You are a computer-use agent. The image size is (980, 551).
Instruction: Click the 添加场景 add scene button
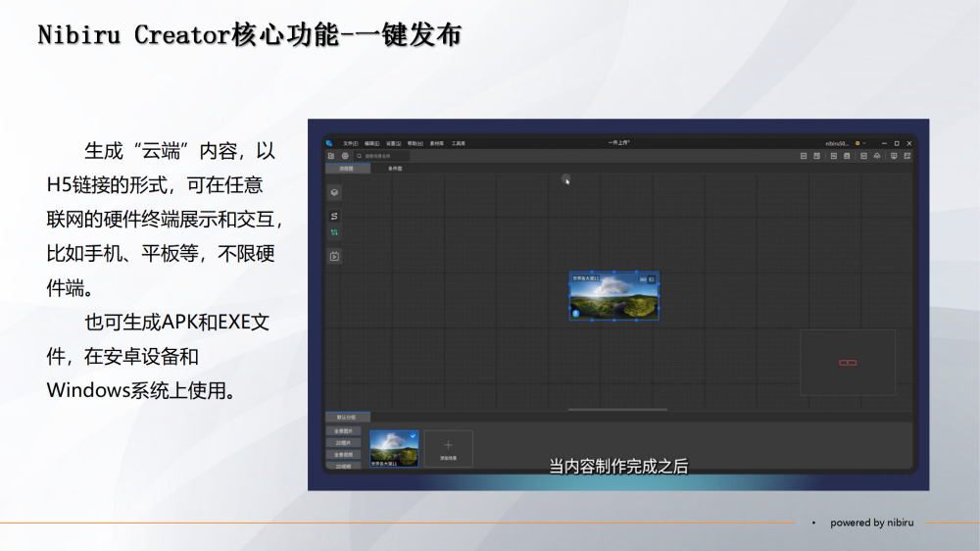[x=448, y=448]
